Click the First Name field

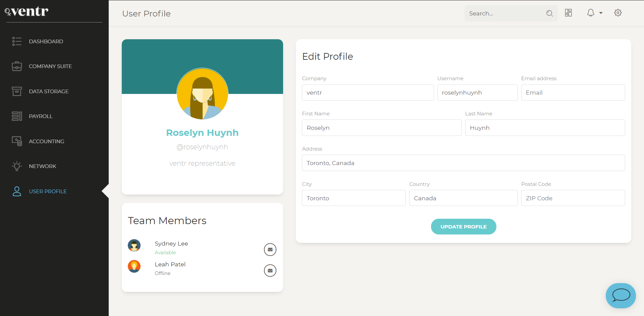pyautogui.click(x=382, y=128)
